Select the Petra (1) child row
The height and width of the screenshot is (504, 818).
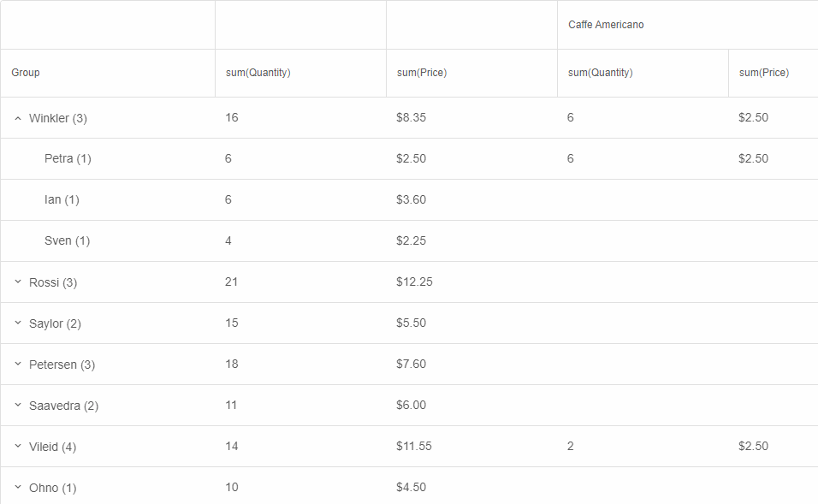coord(68,158)
